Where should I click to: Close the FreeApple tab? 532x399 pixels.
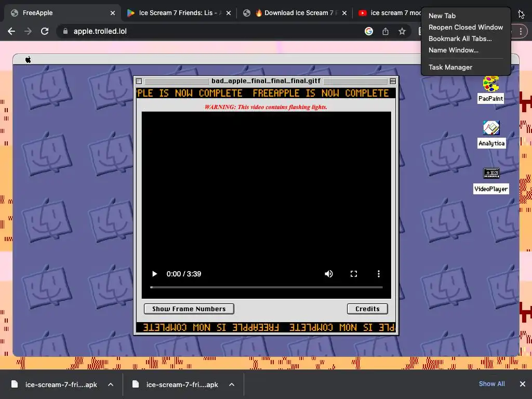point(113,13)
